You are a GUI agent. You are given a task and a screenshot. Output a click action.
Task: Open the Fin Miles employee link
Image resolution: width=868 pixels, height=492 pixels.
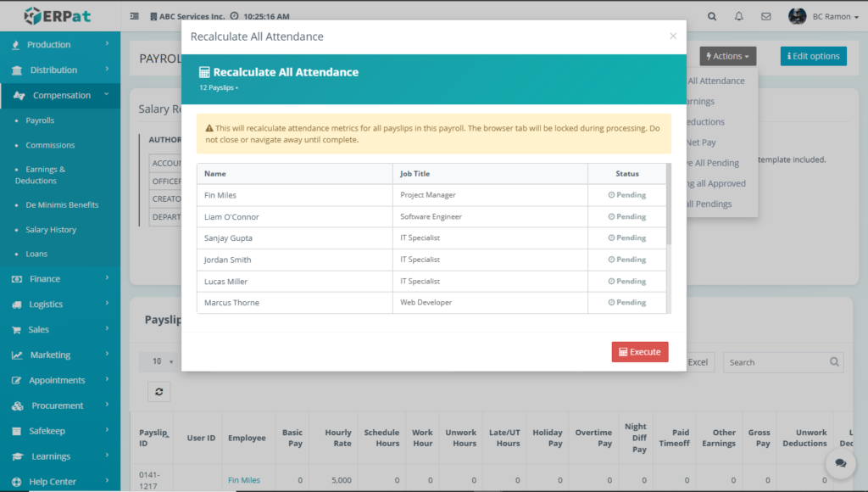[x=244, y=480]
